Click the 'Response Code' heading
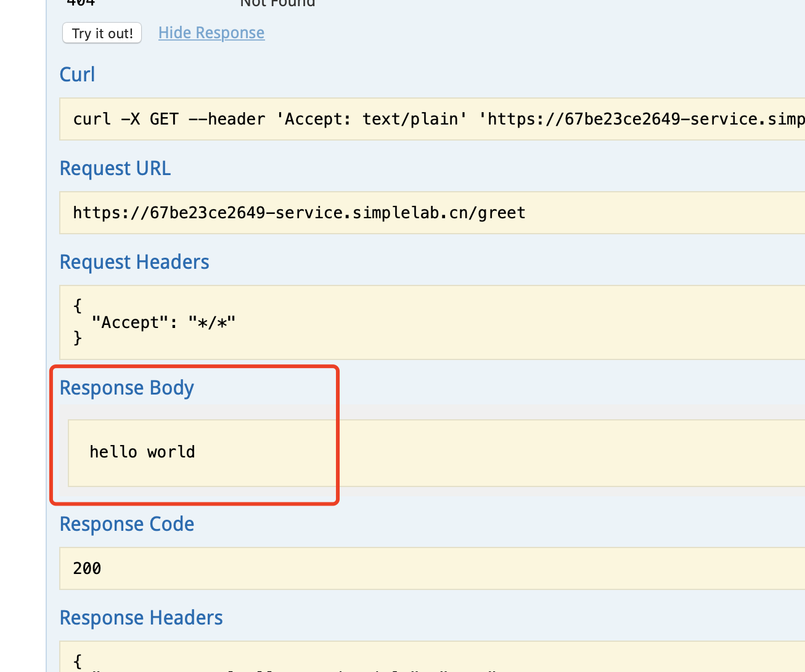The height and width of the screenshot is (672, 805). tap(127, 524)
